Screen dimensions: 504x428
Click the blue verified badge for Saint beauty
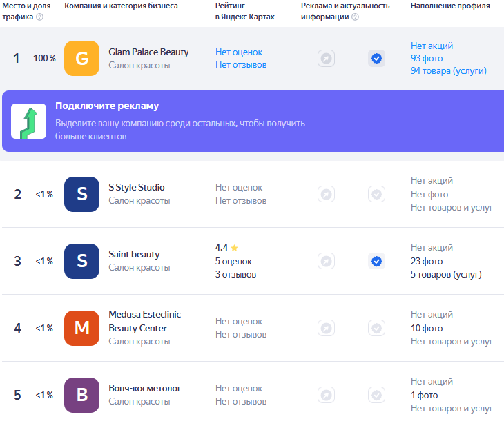(x=377, y=261)
